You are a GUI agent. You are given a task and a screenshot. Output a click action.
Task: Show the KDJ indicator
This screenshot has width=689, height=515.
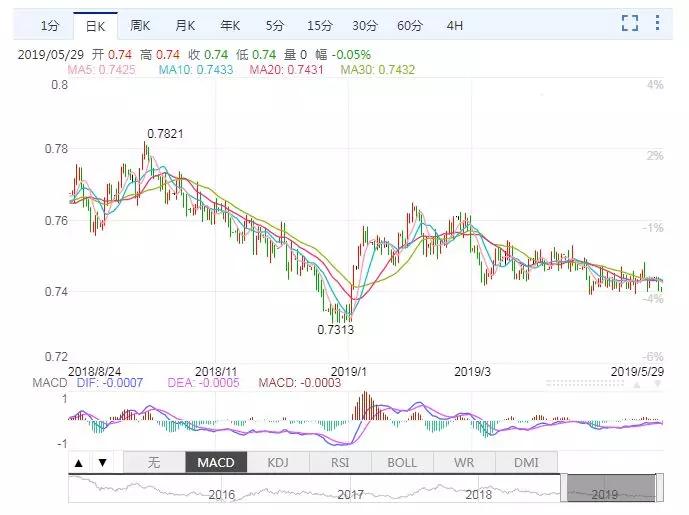point(278,462)
